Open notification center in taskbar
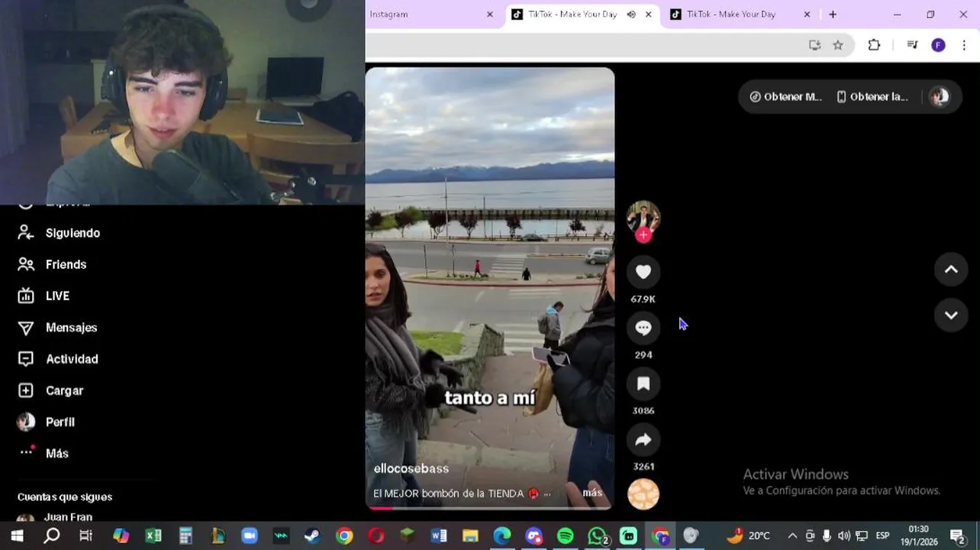 click(958, 536)
